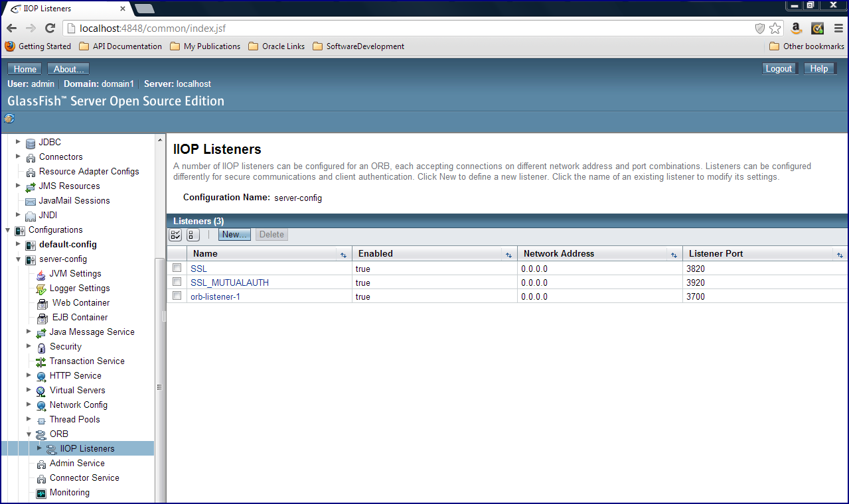Collapse the server-config node
This screenshot has width=849, height=504.
click(x=18, y=259)
